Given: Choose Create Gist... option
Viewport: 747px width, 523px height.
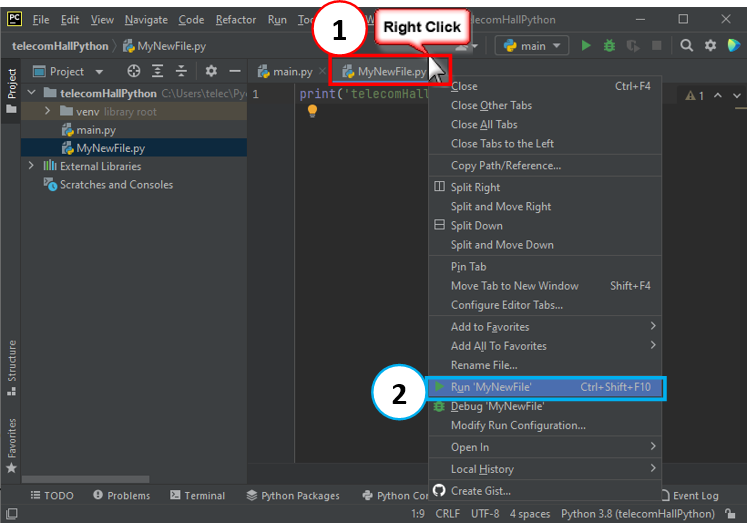Looking at the screenshot, I should coord(545,491).
